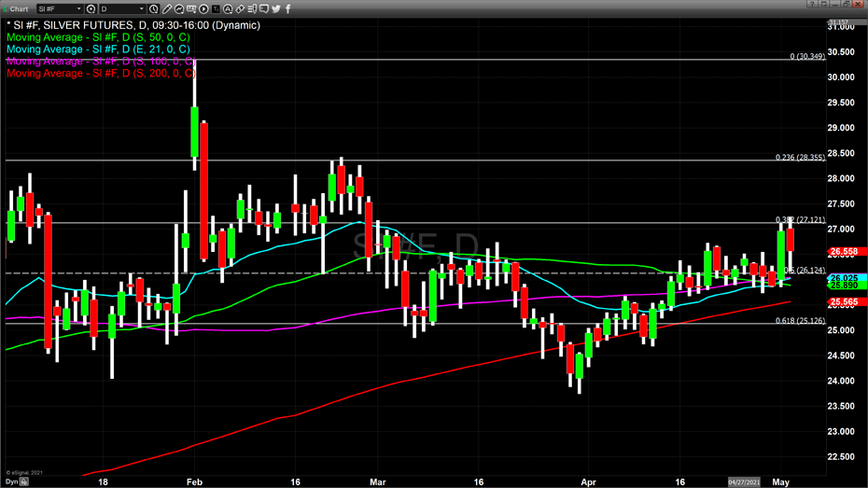Screen dimensions: 868x488
Task: Click the Moving Average 100 magenta label
Action: [98, 61]
